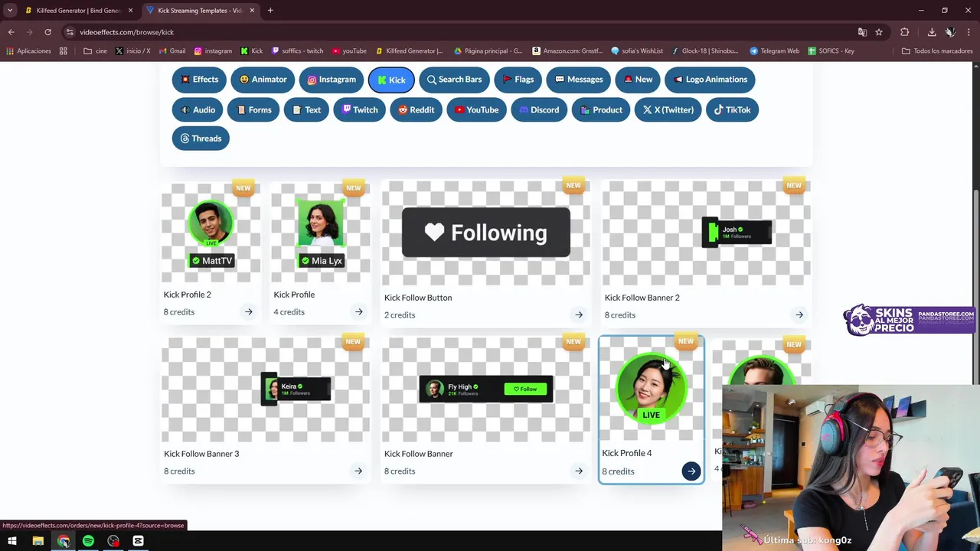Open the Reddit category

(416, 110)
